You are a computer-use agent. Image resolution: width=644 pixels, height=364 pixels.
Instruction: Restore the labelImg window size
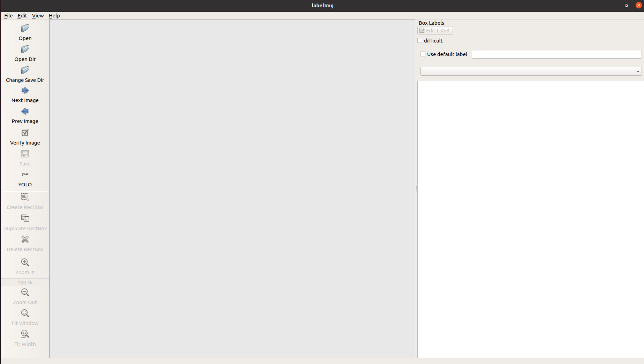tap(627, 6)
